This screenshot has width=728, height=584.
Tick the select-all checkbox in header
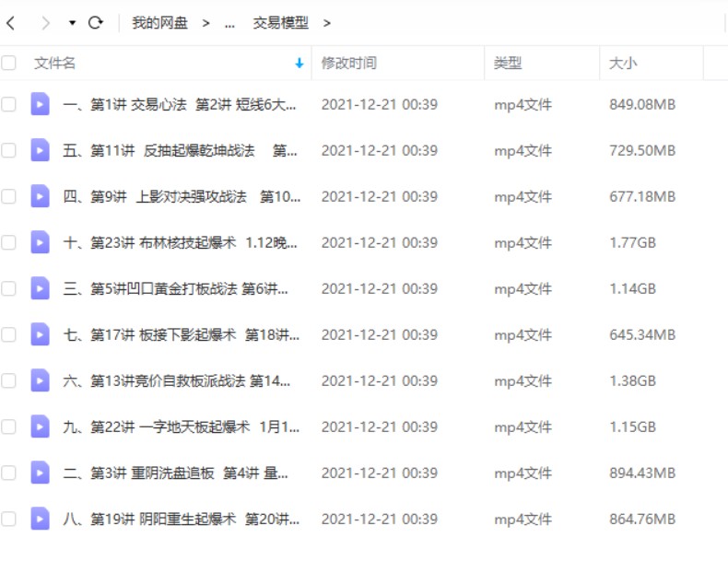coord(8,63)
